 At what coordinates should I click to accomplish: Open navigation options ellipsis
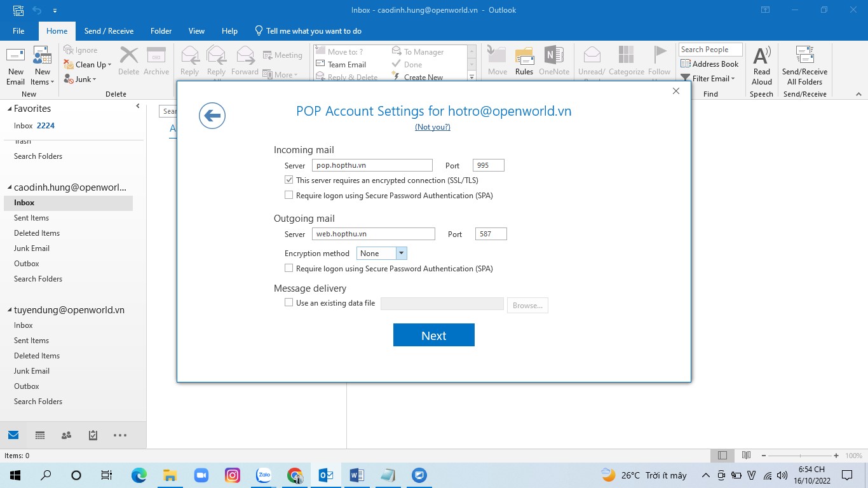[120, 435]
